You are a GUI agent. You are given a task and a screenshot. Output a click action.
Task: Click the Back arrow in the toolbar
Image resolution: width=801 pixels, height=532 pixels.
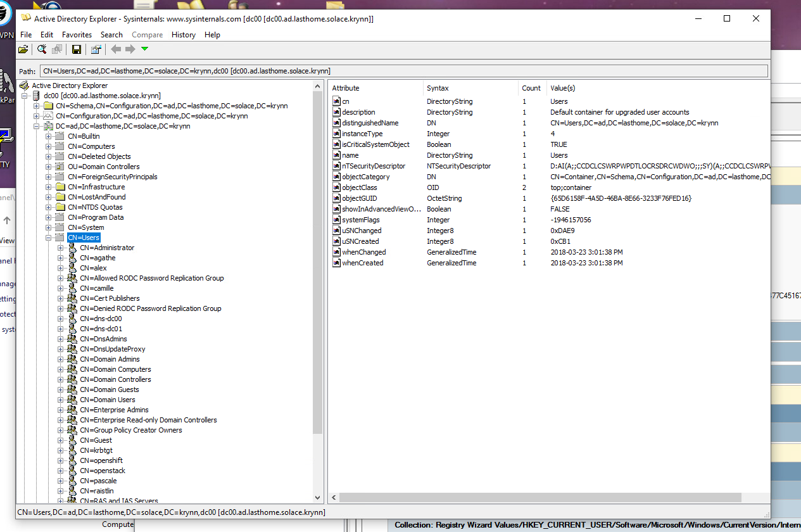click(116, 49)
